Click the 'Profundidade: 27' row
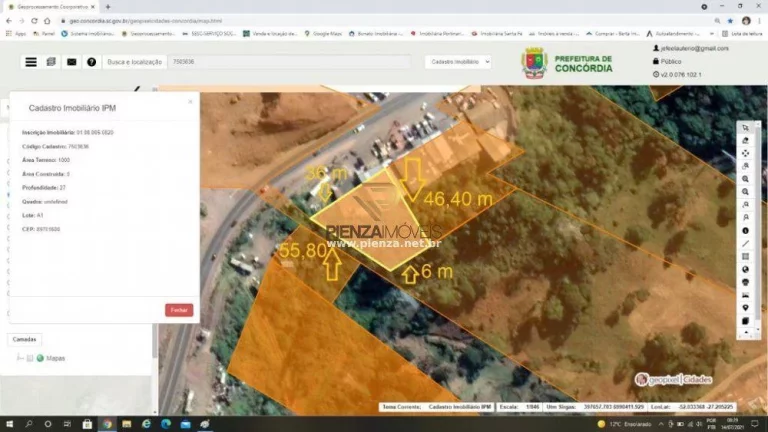The image size is (768, 432). click(x=44, y=188)
